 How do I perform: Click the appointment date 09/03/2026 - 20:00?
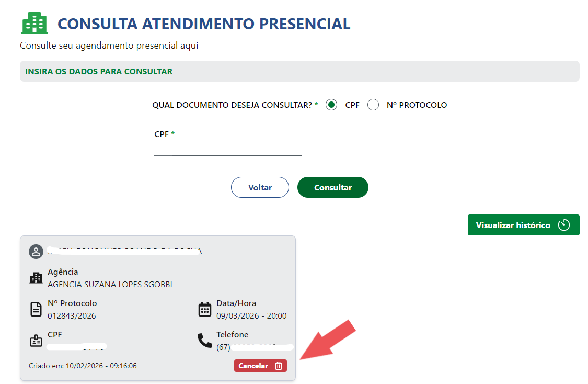point(251,316)
